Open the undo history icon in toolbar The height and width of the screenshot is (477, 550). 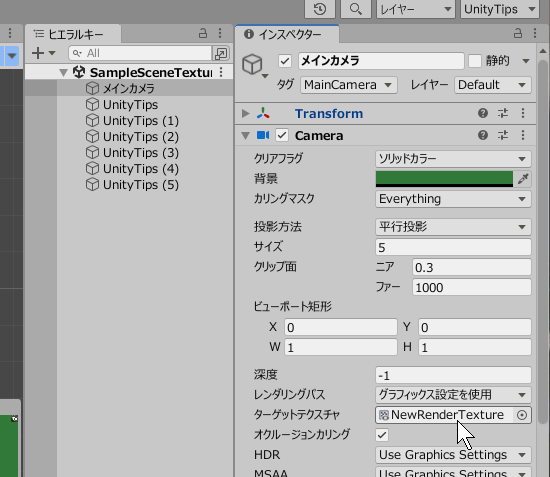click(320, 9)
